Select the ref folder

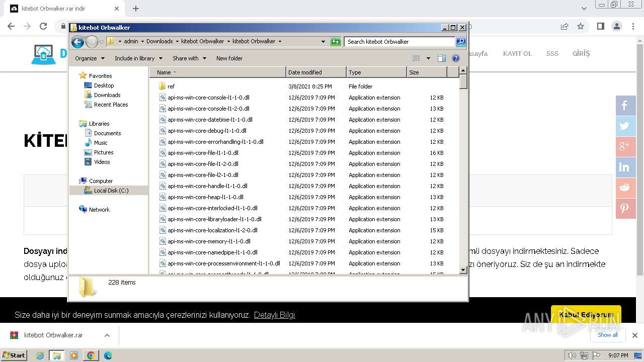tap(171, 86)
